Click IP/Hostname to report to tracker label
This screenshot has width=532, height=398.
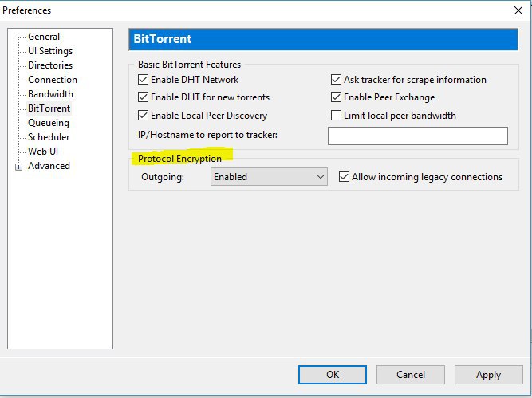[207, 135]
